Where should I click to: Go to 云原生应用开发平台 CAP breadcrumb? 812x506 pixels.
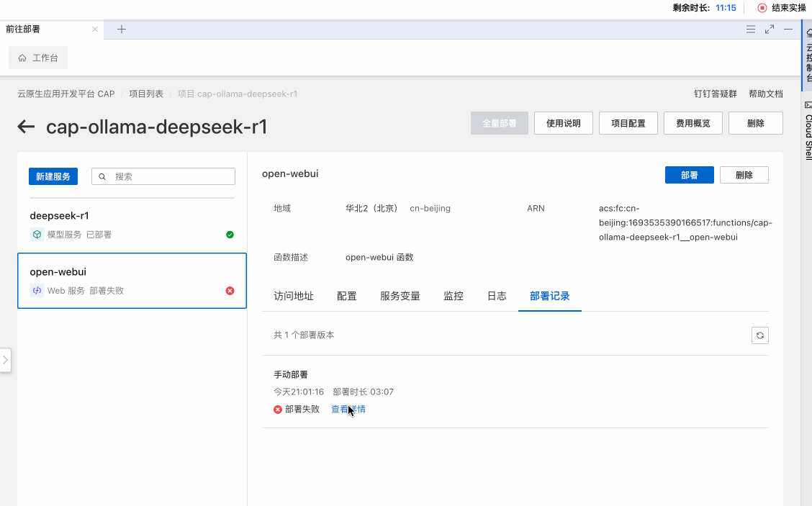[66, 94]
